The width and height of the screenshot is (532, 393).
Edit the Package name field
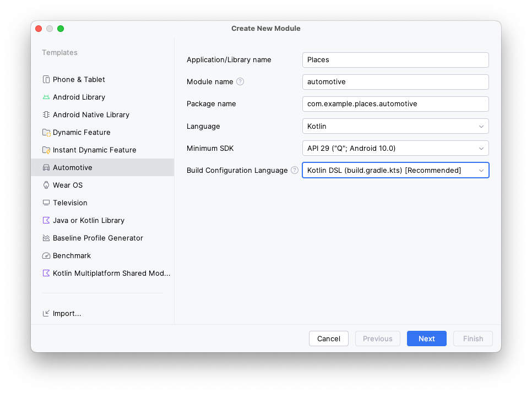(395, 103)
